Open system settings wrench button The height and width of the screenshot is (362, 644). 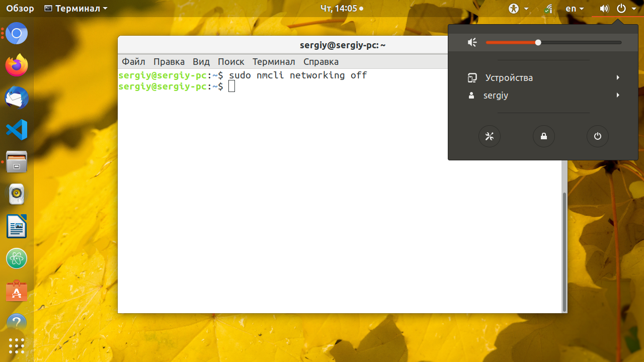(490, 136)
